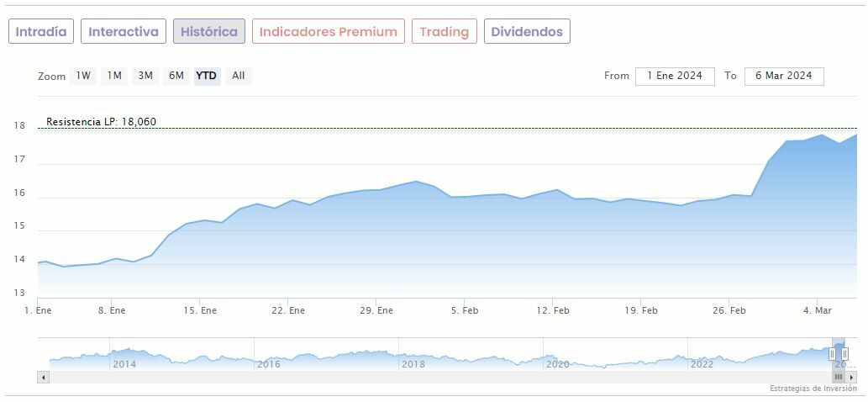Click the From date field
The height and width of the screenshot is (402, 868).
(675, 76)
